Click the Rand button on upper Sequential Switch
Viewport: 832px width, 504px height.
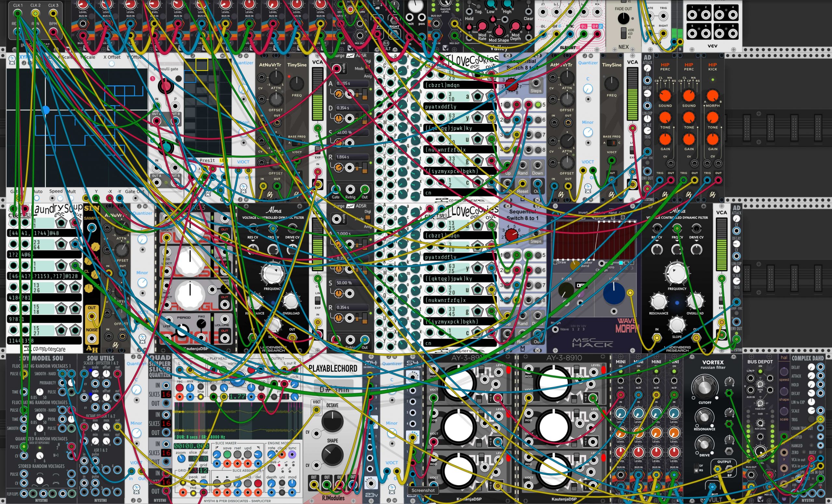pos(522,165)
